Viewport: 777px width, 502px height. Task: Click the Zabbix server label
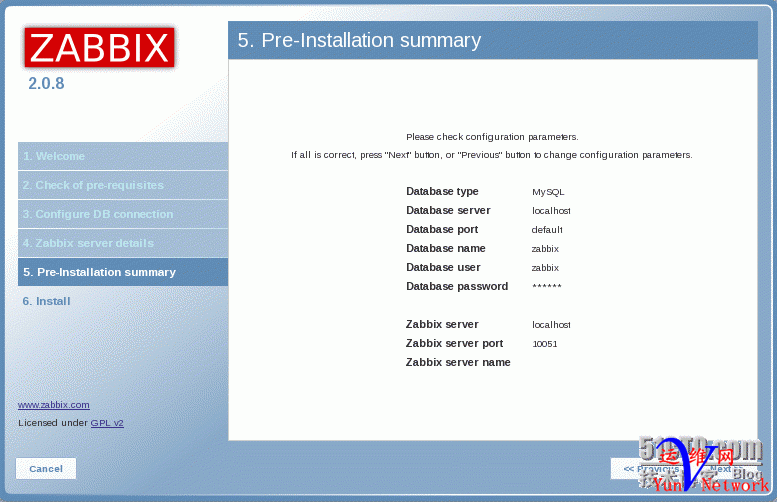(442, 325)
